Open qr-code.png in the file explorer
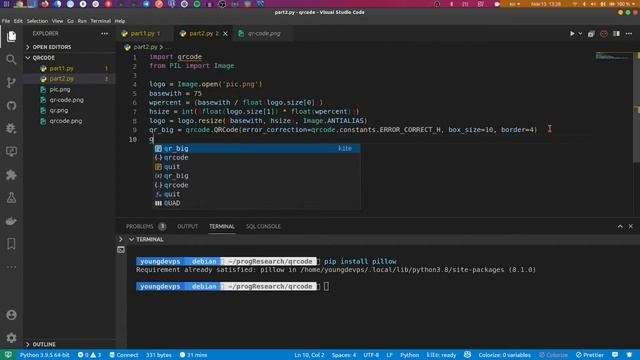The image size is (640, 360). click(x=66, y=100)
